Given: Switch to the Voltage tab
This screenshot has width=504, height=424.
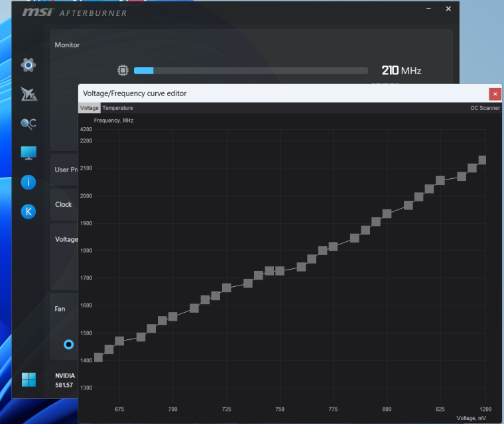Looking at the screenshot, I should click(90, 108).
